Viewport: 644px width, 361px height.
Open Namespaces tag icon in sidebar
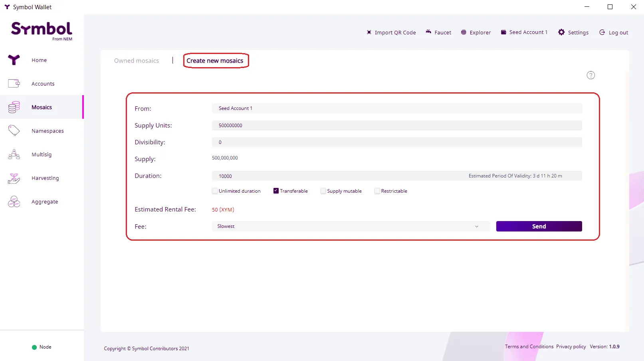pos(14,131)
